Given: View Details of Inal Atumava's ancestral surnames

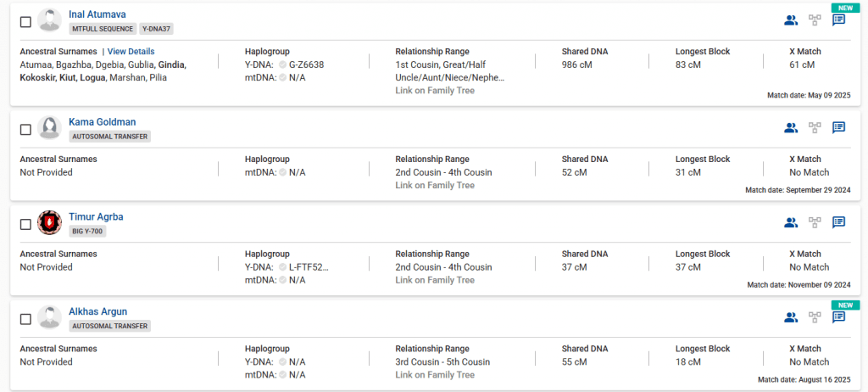Looking at the screenshot, I should click(x=131, y=52).
